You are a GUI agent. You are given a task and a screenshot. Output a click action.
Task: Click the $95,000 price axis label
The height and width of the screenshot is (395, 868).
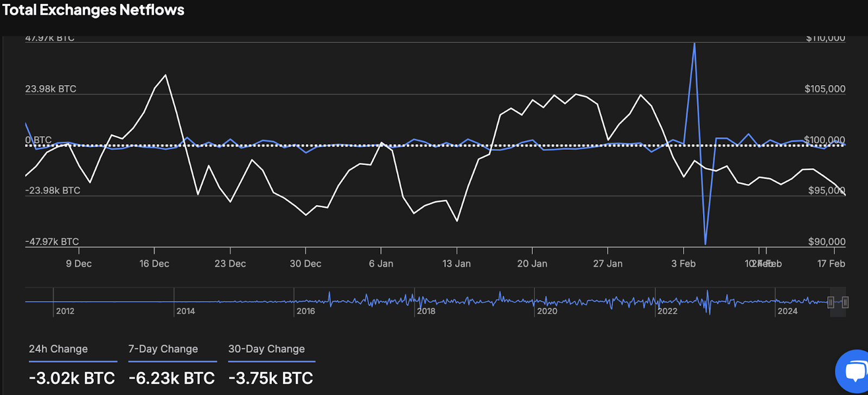[x=827, y=190]
